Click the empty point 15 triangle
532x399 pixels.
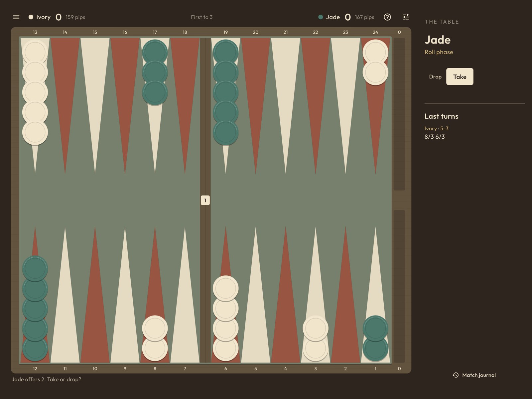tap(95, 106)
